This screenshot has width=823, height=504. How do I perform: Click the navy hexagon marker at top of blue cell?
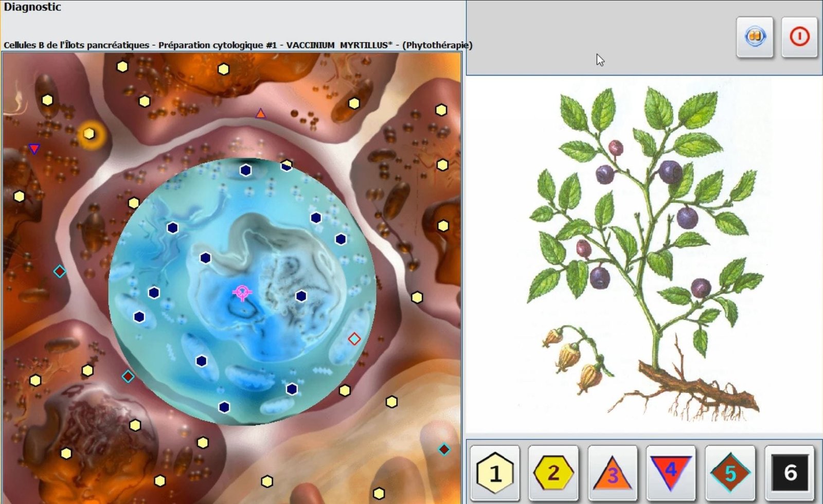tap(245, 170)
